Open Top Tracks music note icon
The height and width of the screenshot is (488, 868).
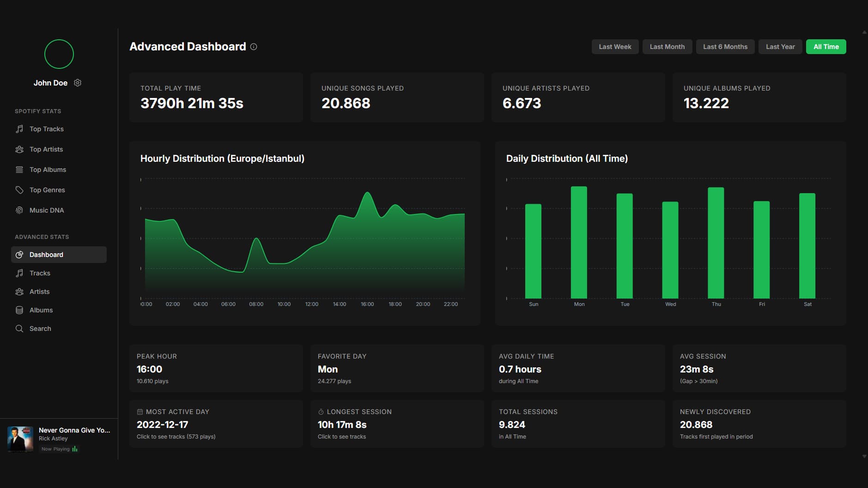(19, 129)
